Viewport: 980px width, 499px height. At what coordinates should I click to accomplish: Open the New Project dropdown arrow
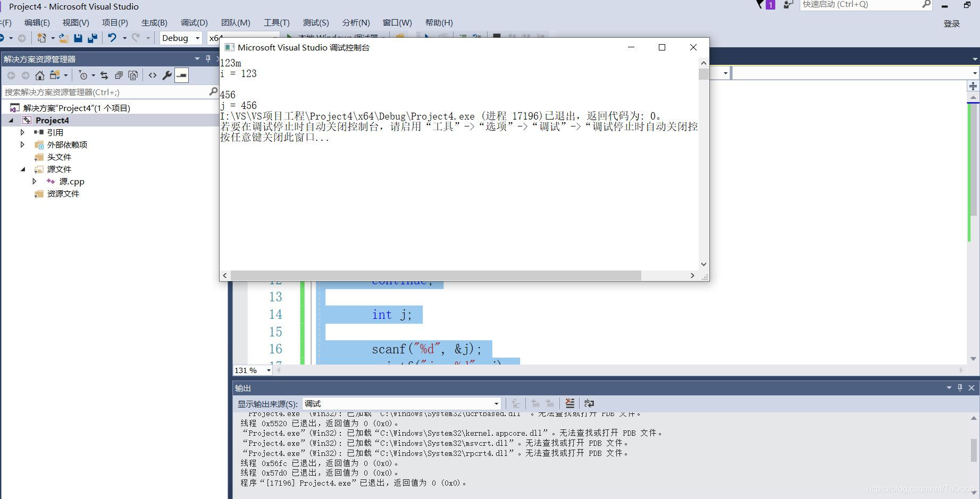click(x=53, y=38)
